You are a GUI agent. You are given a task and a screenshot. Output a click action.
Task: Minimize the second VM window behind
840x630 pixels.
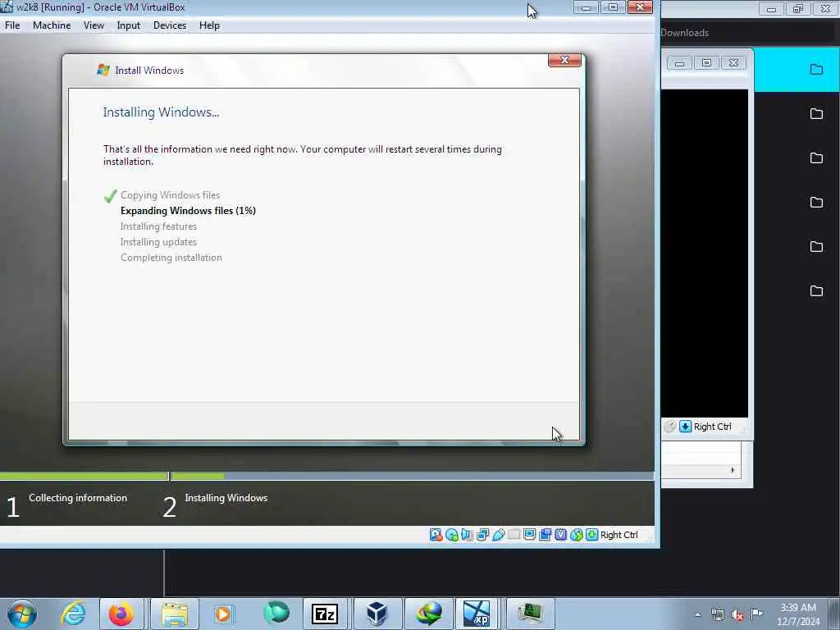[679, 62]
